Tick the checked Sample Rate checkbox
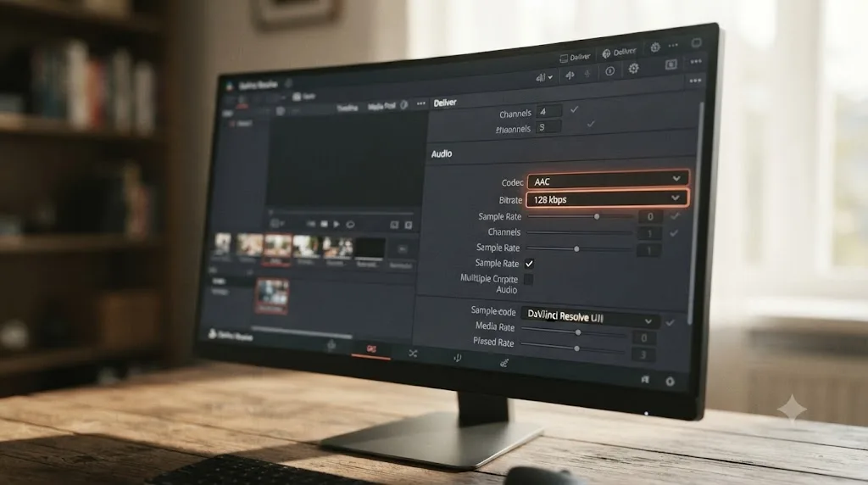Image resolution: width=868 pixels, height=485 pixels. [x=529, y=264]
